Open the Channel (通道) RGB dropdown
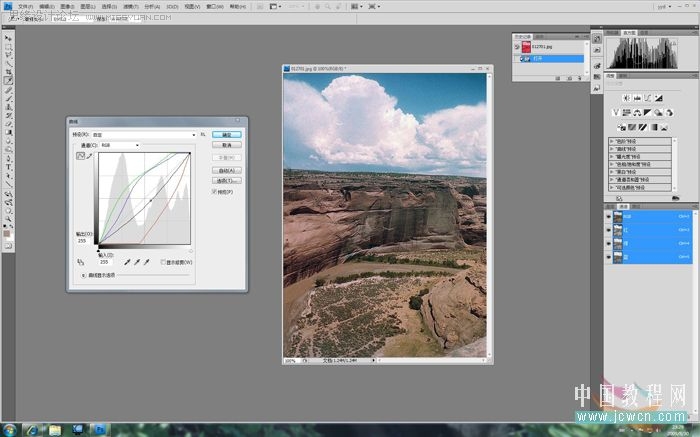The image size is (700, 437). point(120,146)
